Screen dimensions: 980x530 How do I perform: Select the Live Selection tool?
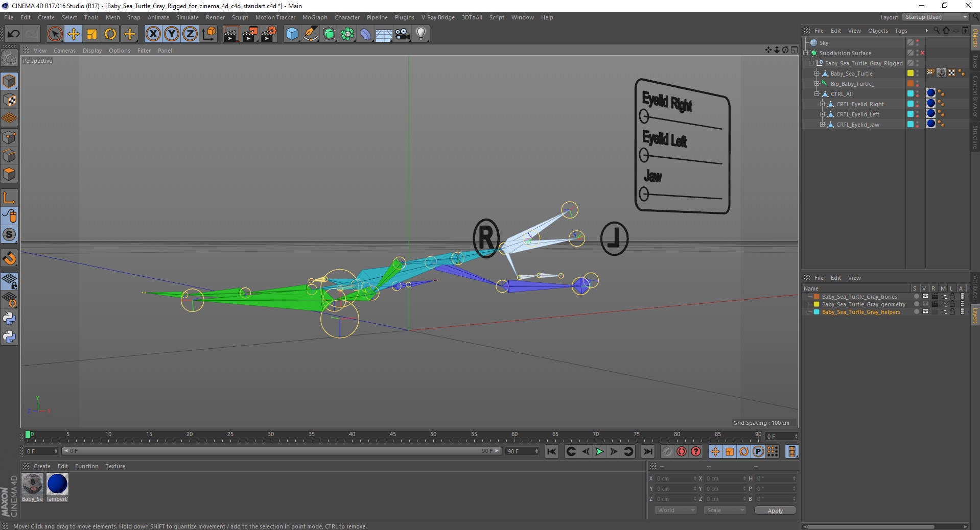click(x=55, y=34)
